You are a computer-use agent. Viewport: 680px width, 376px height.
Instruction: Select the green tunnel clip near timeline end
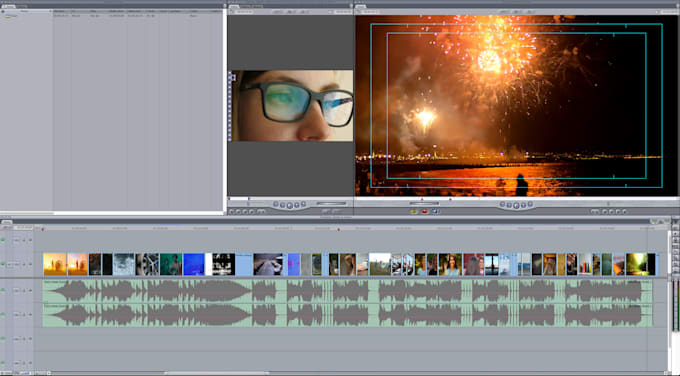pyautogui.click(x=637, y=264)
